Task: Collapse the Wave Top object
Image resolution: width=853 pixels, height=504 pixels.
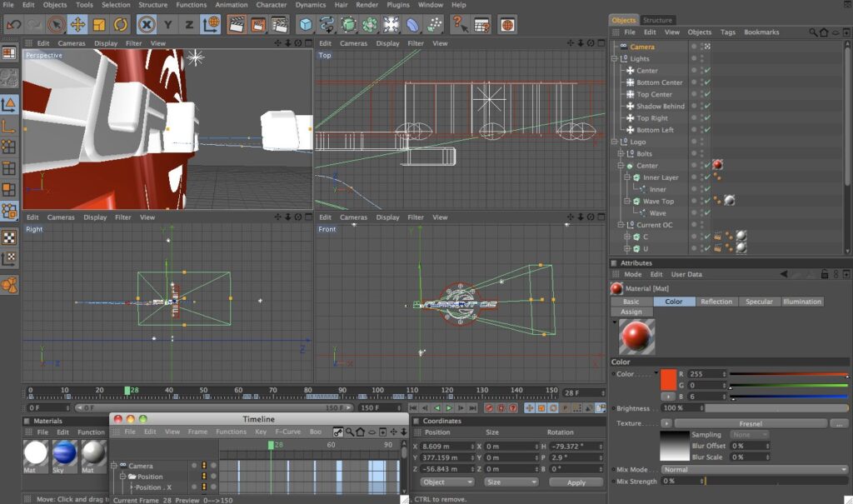Action: tap(627, 202)
